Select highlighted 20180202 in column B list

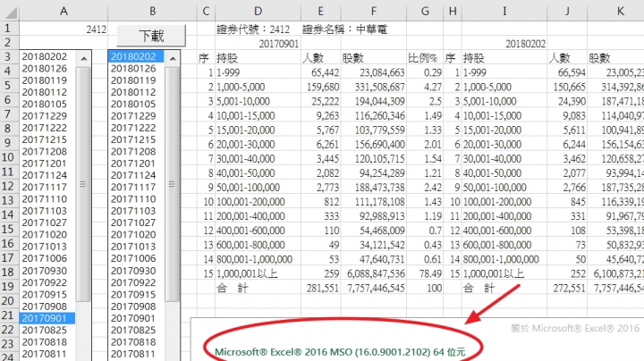(136, 56)
